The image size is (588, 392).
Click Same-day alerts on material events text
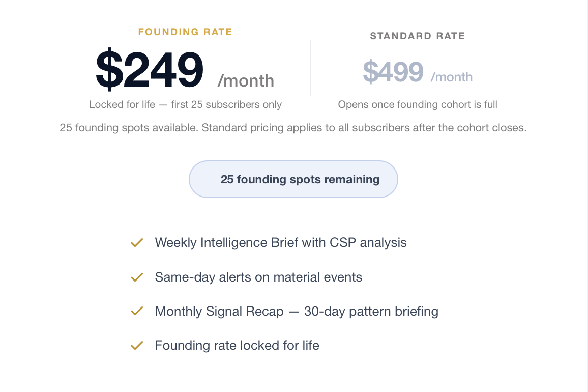click(258, 277)
